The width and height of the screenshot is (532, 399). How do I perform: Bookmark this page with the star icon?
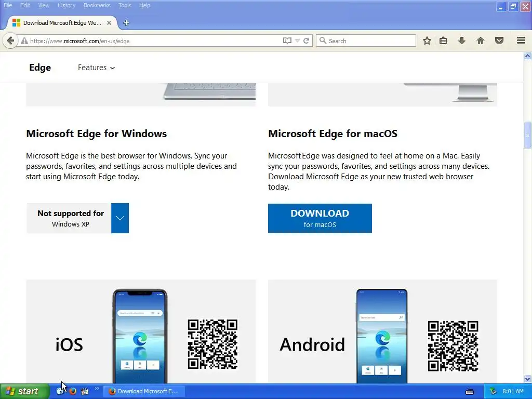(427, 41)
